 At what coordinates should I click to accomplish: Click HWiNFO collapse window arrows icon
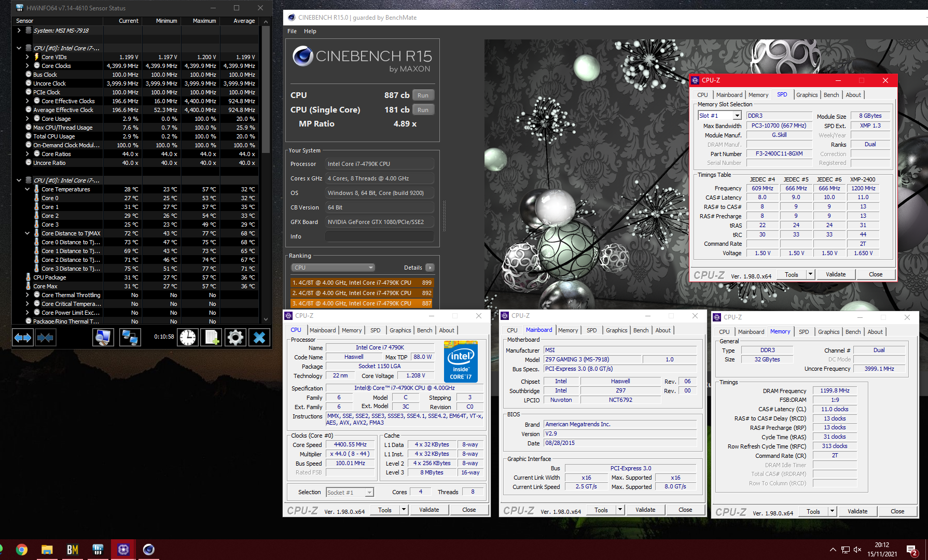pos(45,338)
